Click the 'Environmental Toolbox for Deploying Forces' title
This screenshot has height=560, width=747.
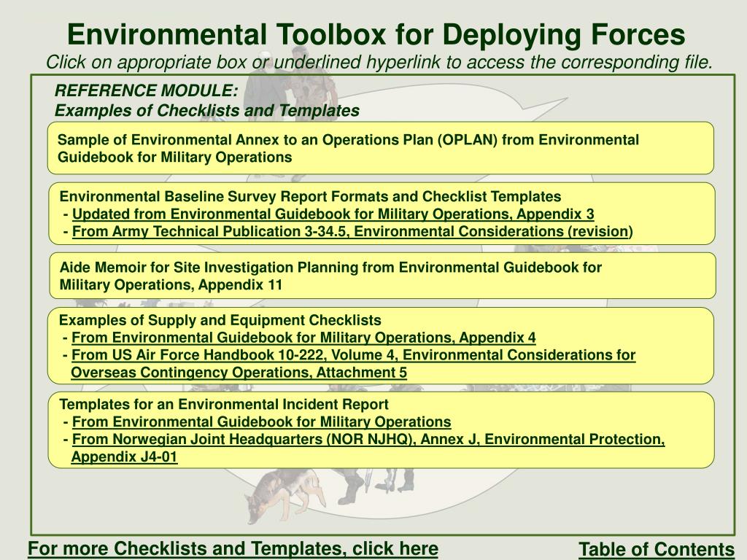tap(376, 35)
